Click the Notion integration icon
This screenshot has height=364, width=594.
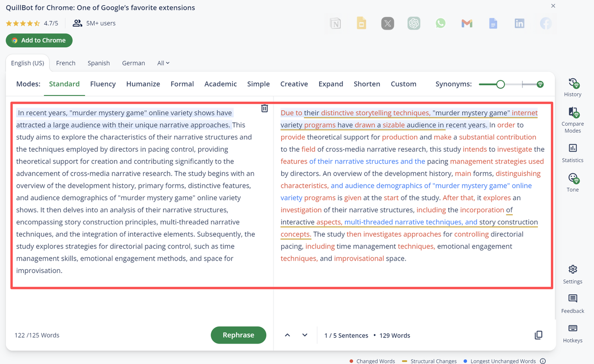pyautogui.click(x=335, y=23)
